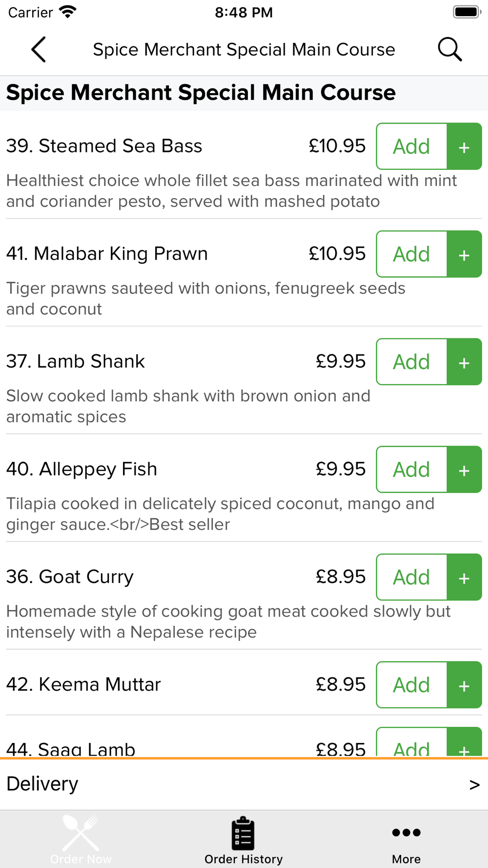
Task: Tap the plus icon for Malabar King Prawn
Action: [x=464, y=254]
